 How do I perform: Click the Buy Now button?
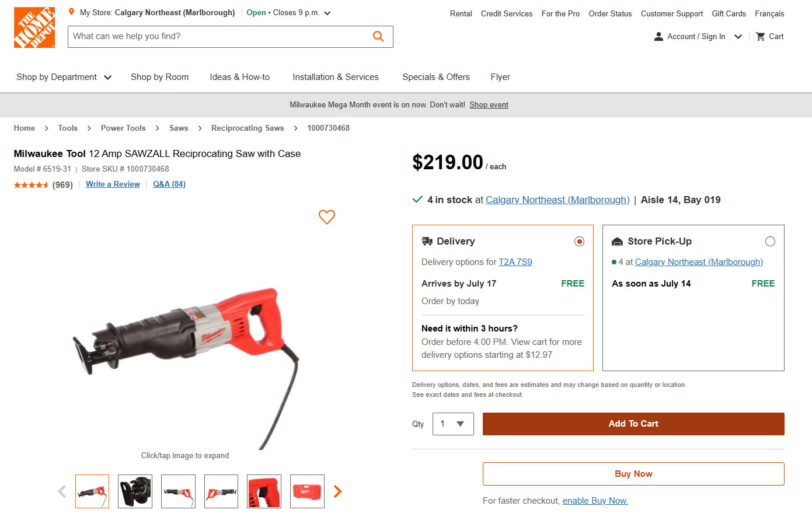633,474
